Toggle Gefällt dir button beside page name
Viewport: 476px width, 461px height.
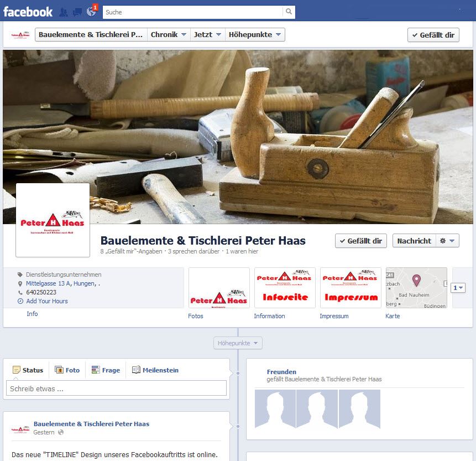pyautogui.click(x=360, y=241)
